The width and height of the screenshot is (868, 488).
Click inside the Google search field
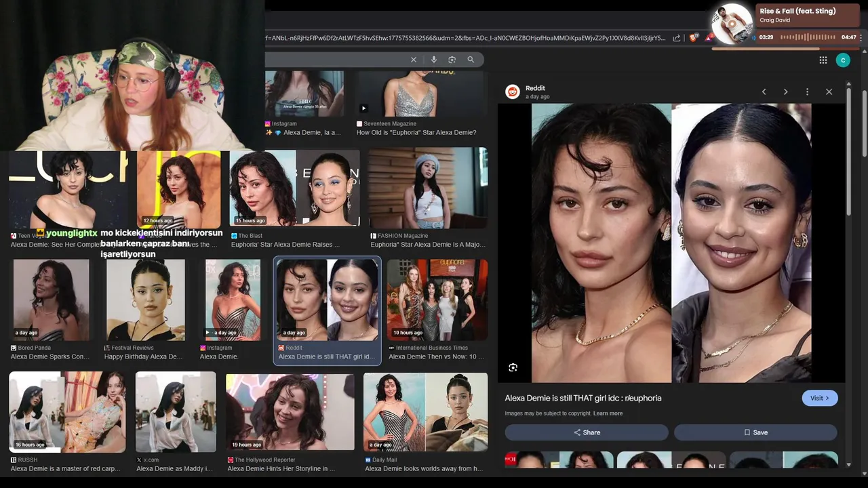[x=336, y=60]
